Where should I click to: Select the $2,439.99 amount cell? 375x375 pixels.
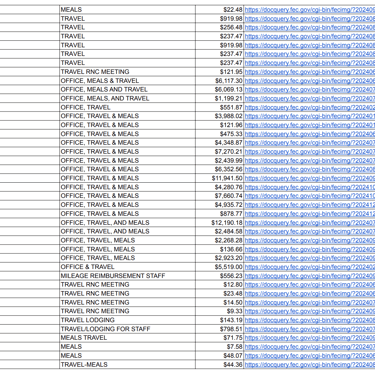(x=220, y=160)
